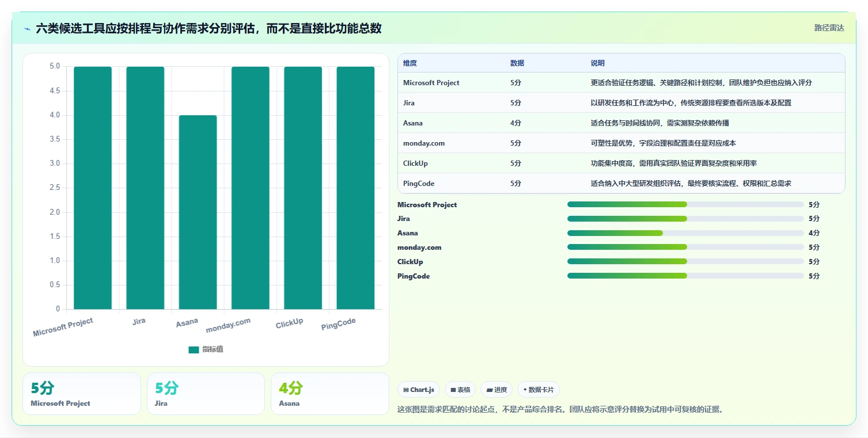Open the Jira 5分 data card
Screen dimensions: 868x438
pyautogui.click(x=206, y=394)
